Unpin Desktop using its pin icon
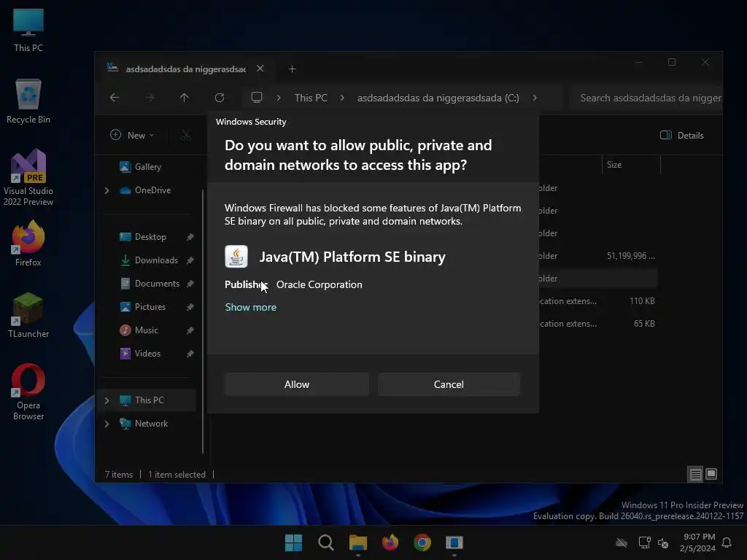 pyautogui.click(x=190, y=237)
